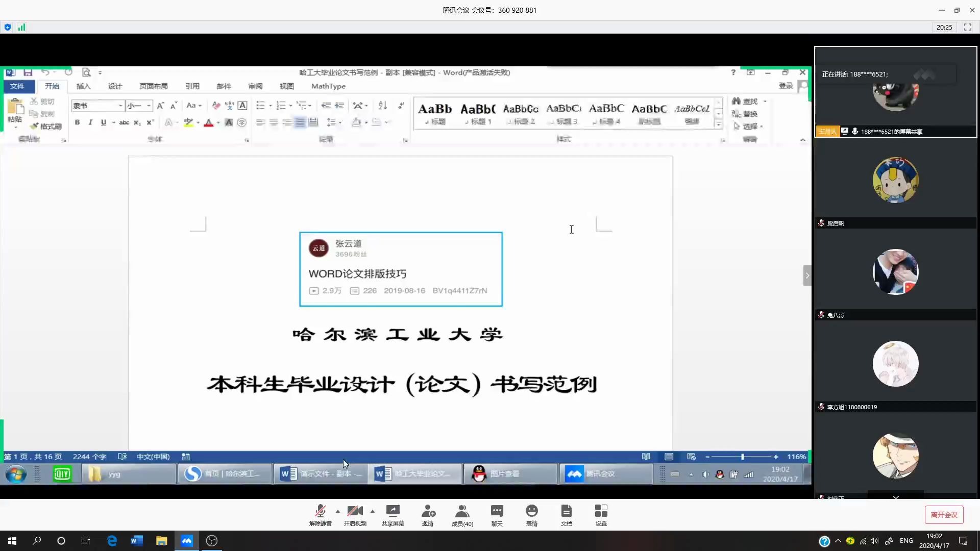
Task: Open the MathType ribbon tab
Action: pos(327,86)
